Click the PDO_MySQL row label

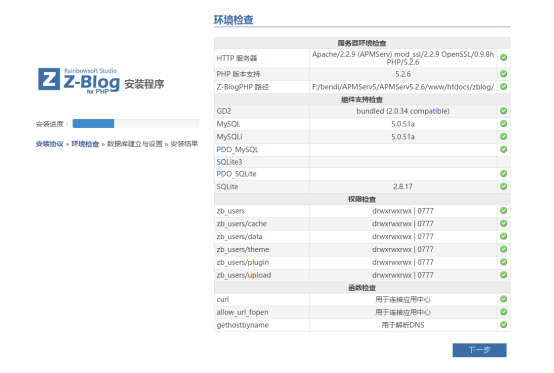point(237,149)
